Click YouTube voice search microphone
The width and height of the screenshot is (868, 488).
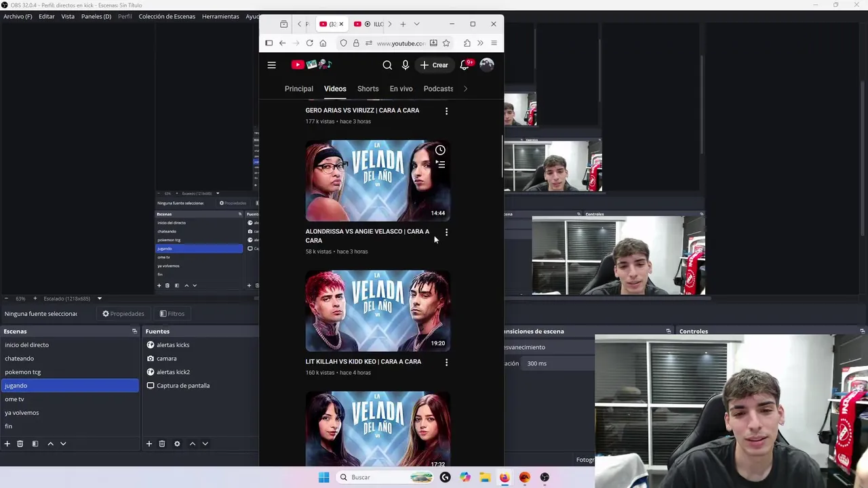click(406, 65)
